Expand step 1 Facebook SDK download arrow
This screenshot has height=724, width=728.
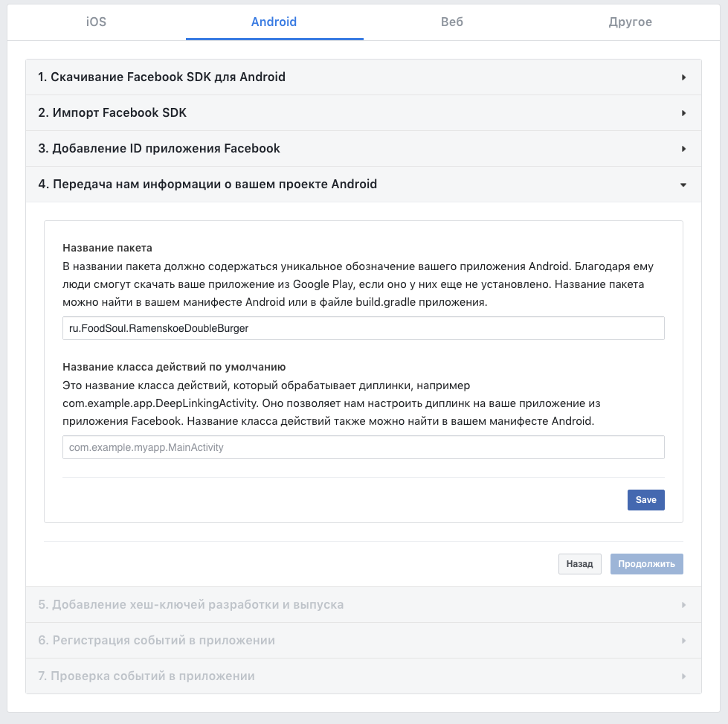683,77
